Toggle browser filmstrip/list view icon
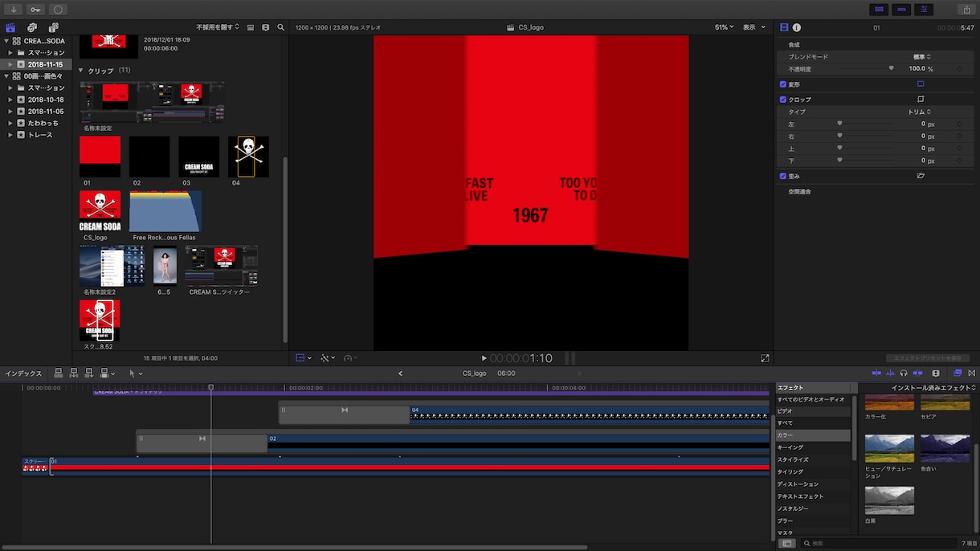This screenshot has width=980, height=551. tap(251, 27)
